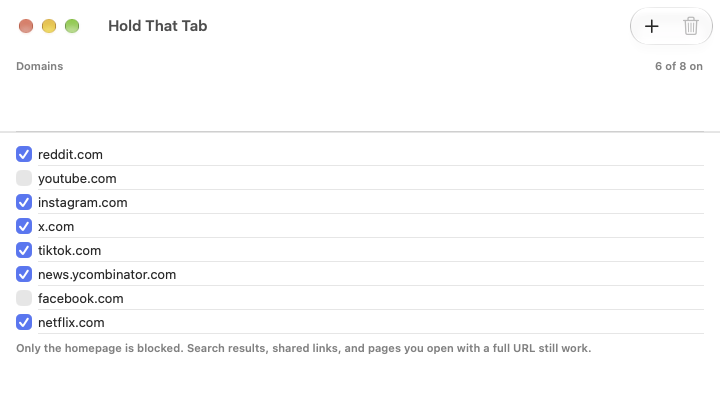
Task: Delete selected domain with trash icon
Action: click(x=691, y=26)
